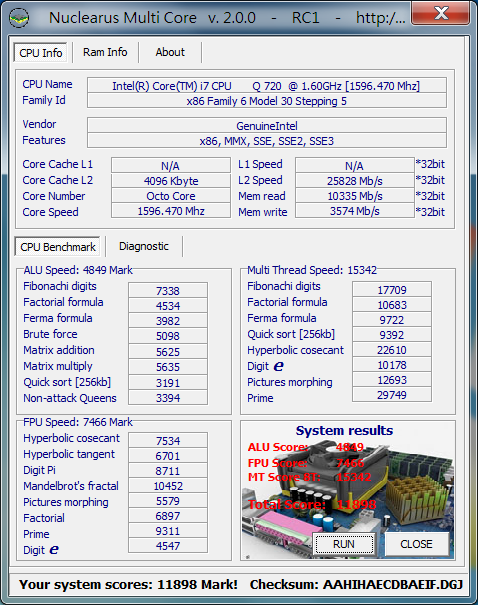
Task: Click the L2 Speed 25828 Mb/s field
Action: (x=355, y=181)
